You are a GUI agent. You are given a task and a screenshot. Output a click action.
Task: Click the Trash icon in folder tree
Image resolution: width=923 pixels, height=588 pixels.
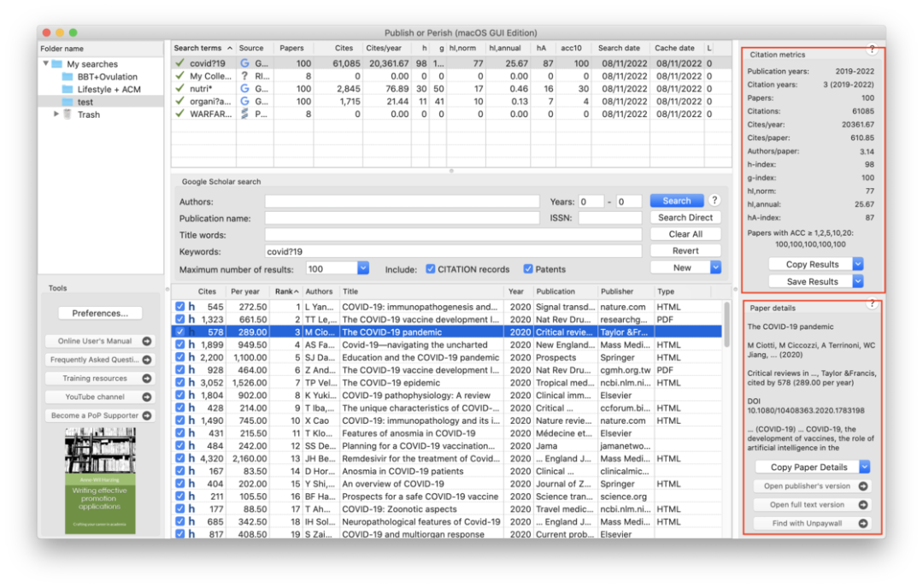click(x=68, y=115)
